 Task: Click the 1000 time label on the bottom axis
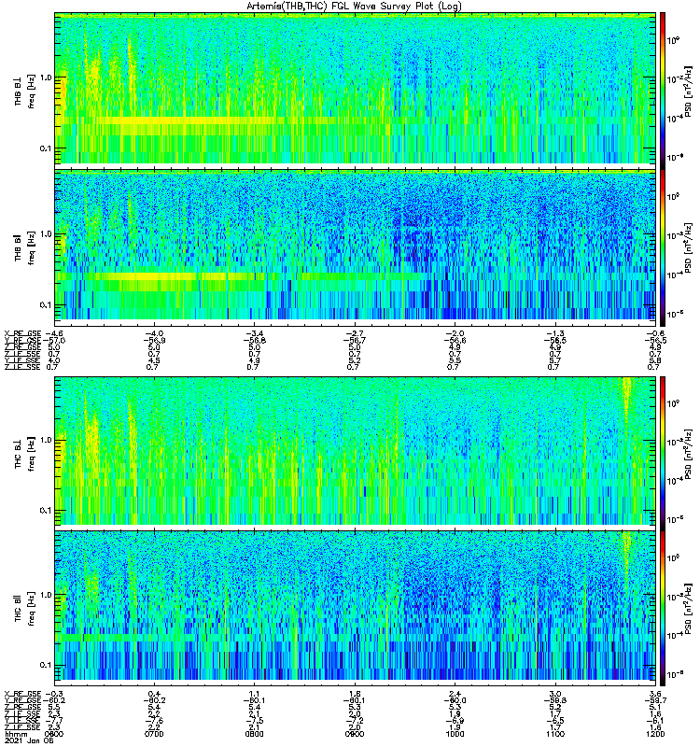click(455, 734)
